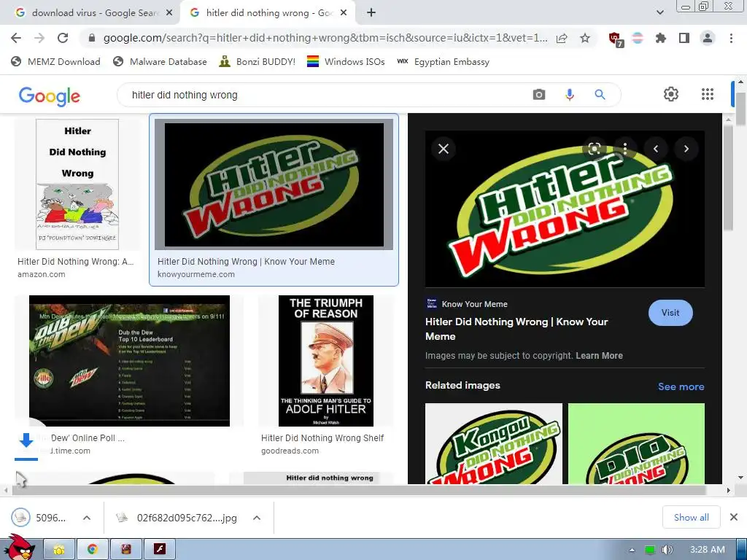Screen dimensions: 747x560
Task: Open the 02f682d095c762 jpg downloaded file
Action: point(177,518)
